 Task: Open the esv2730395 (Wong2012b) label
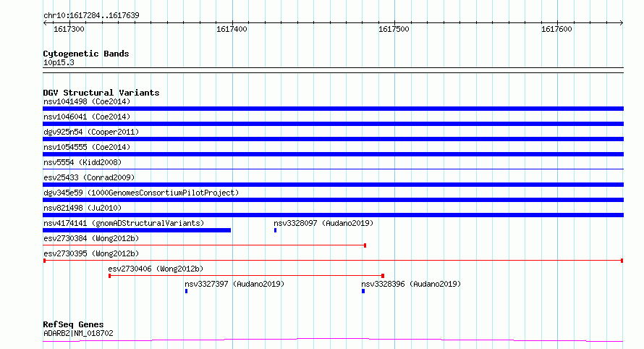(91, 253)
